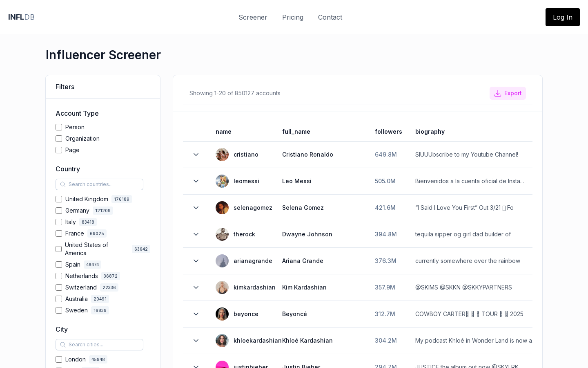The height and width of the screenshot is (368, 588).
Task: Click beyonce's profile avatar
Action: tap(222, 314)
